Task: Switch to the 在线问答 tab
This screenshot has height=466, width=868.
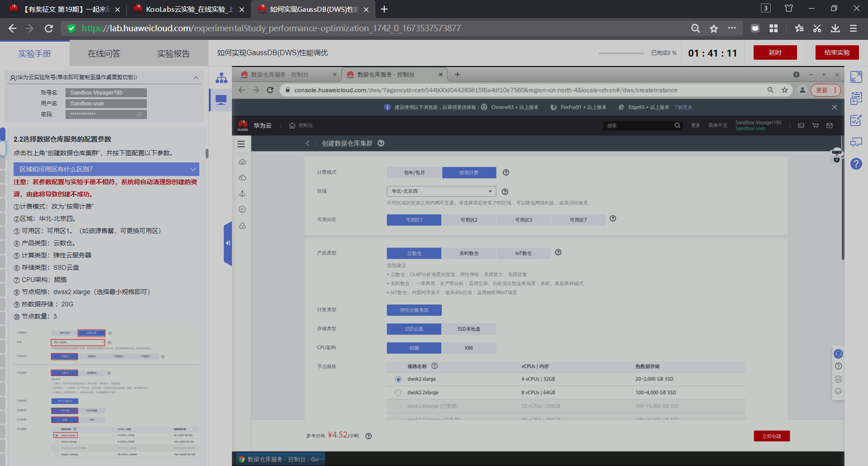Action: (104, 53)
